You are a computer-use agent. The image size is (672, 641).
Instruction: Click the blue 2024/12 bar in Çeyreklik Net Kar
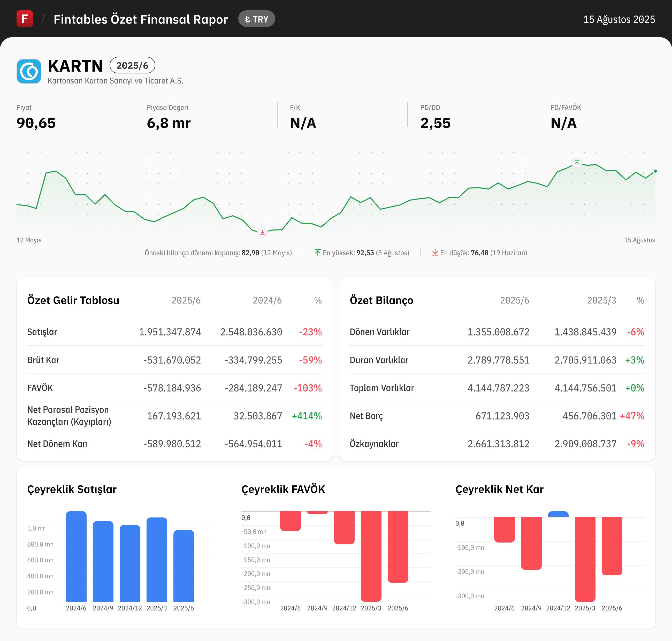pos(558,514)
